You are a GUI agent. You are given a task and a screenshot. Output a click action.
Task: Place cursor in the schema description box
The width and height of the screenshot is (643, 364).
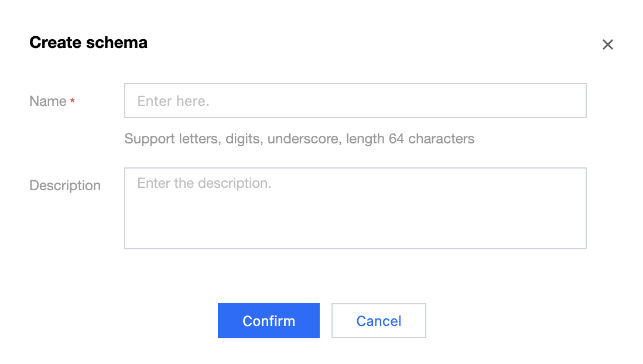355,208
